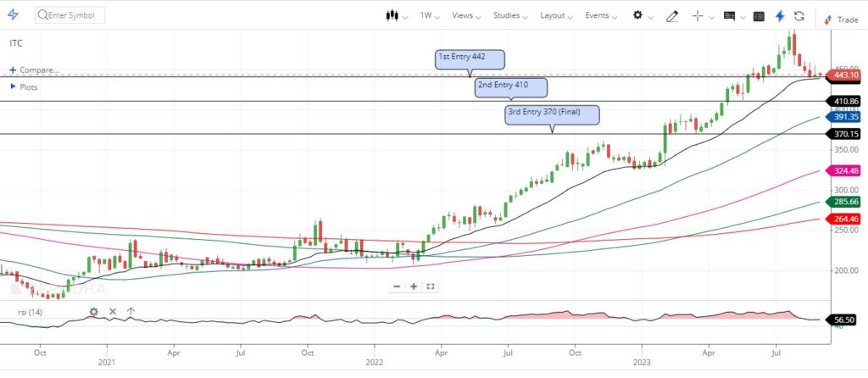Click the 410.86 price level tag
Image resolution: width=868 pixels, height=378 pixels.
click(843, 101)
